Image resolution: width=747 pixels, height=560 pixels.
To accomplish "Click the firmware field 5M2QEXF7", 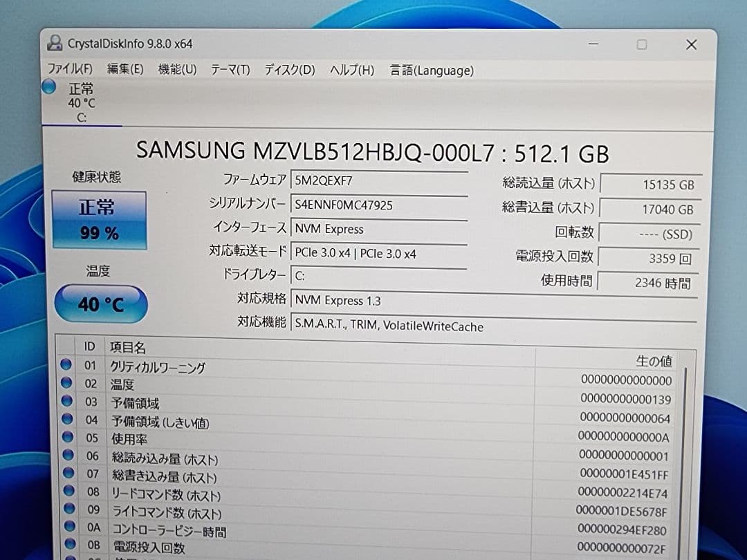I will coord(379,181).
